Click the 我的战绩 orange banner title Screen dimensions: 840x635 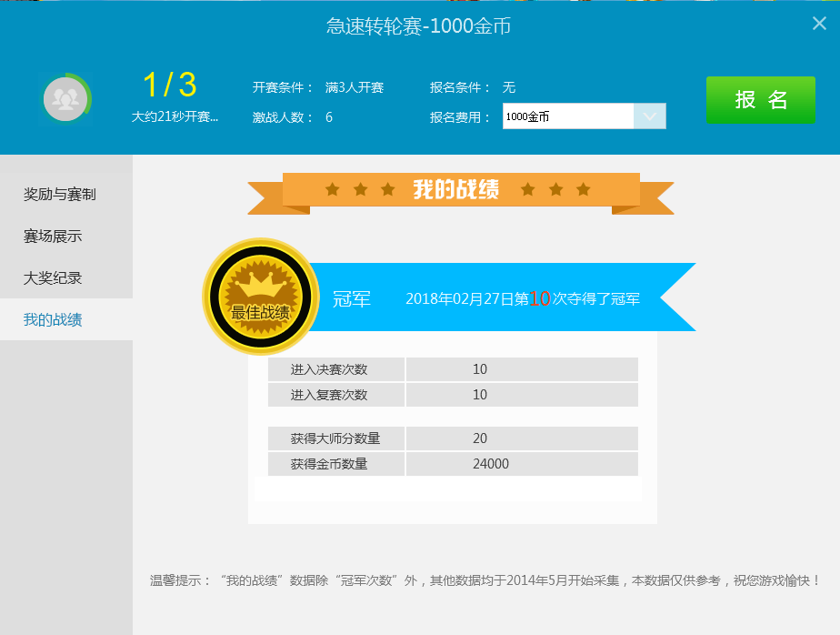click(x=455, y=189)
